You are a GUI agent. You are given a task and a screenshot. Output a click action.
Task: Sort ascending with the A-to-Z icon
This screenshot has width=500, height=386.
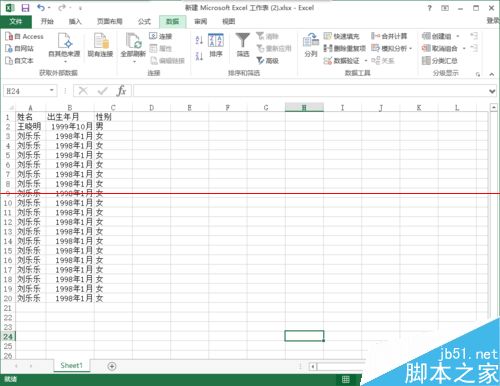tap(199, 40)
